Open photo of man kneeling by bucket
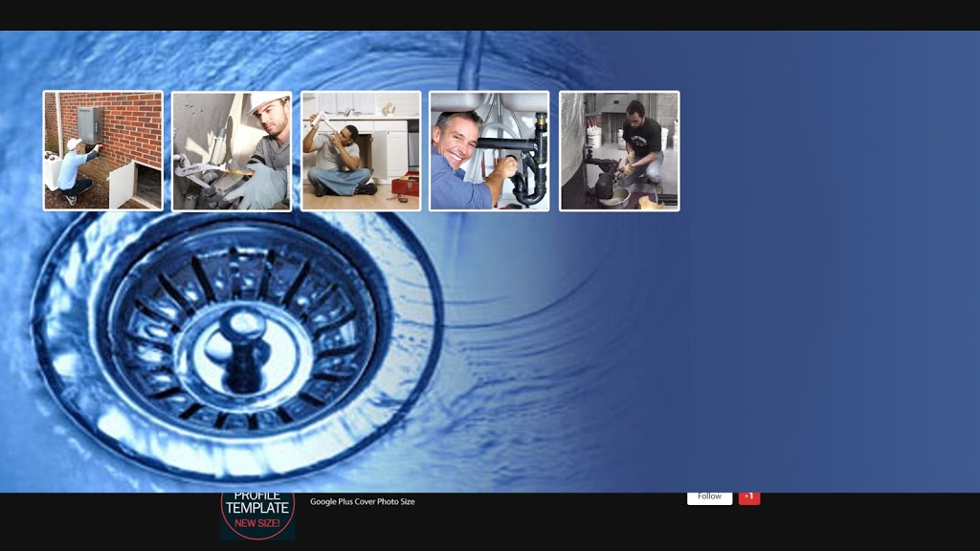This screenshot has width=980, height=551. (619, 150)
